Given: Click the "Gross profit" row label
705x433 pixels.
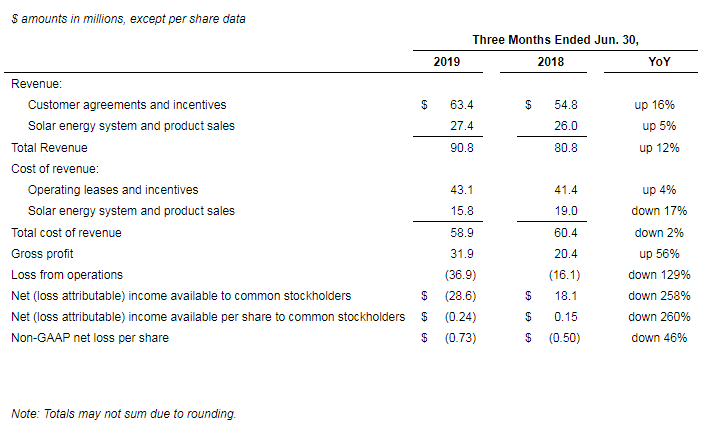Looking at the screenshot, I should [43, 254].
